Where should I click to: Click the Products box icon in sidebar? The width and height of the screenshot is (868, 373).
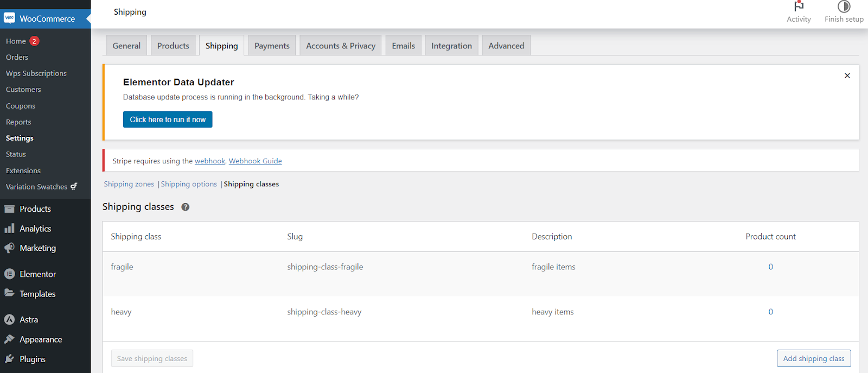pyautogui.click(x=9, y=208)
